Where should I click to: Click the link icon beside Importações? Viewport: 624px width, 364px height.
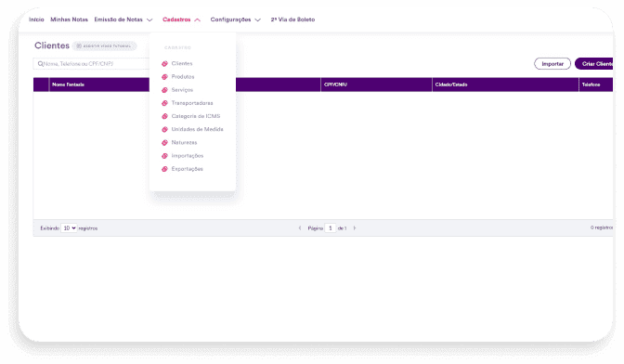(164, 156)
